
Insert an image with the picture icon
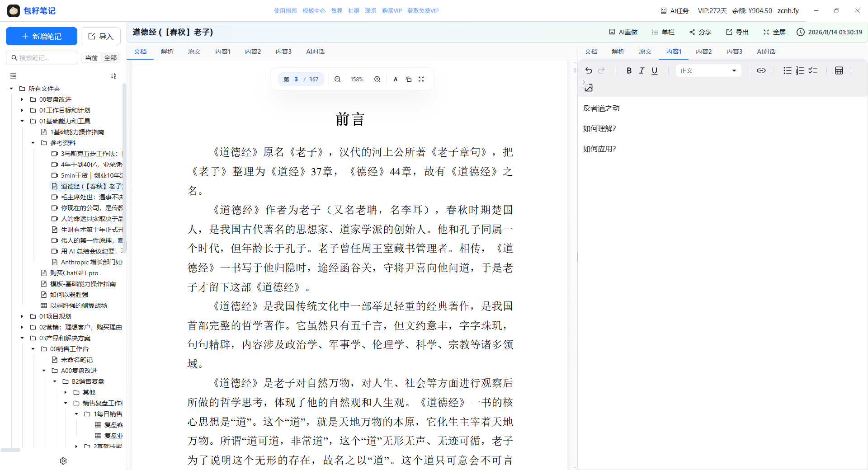coord(589,88)
